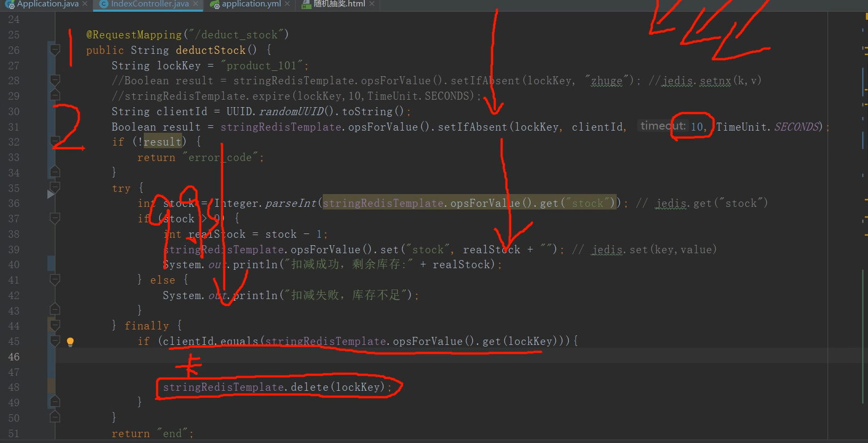Click line number 46 in the gutter
Image resolution: width=868 pixels, height=443 pixels.
[x=14, y=357]
